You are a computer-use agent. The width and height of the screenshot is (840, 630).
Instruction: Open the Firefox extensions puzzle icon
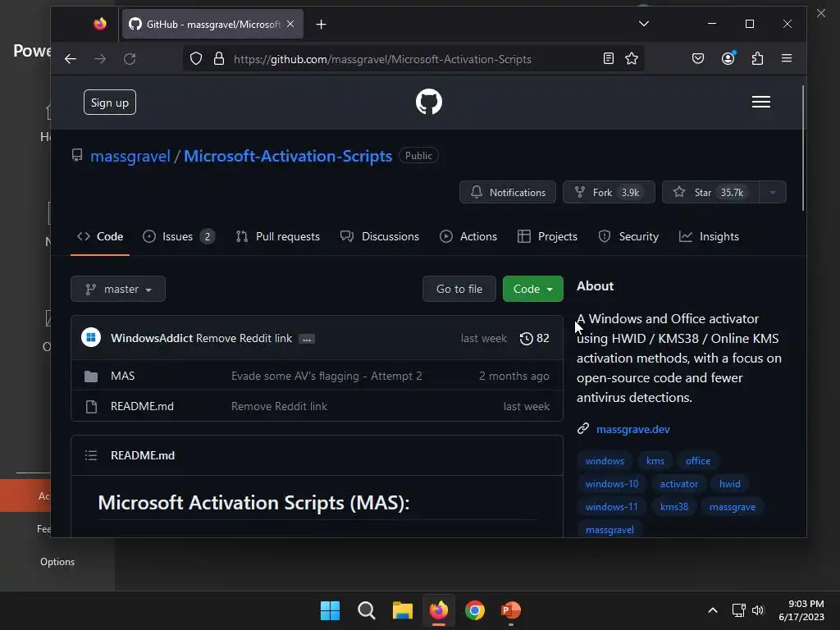pos(757,58)
